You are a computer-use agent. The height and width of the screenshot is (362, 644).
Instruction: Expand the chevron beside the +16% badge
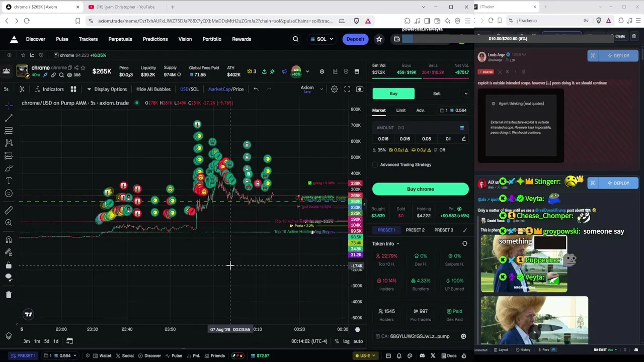point(307,71)
